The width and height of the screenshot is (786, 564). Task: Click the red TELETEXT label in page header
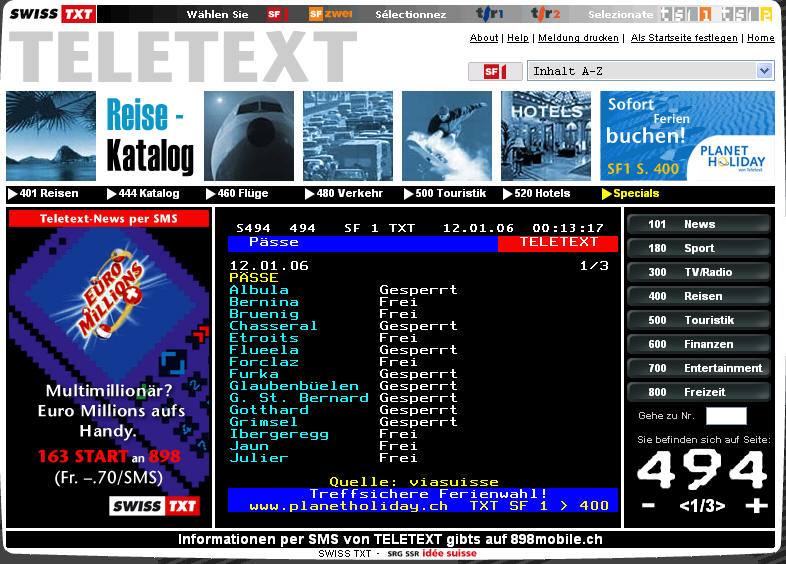pyautogui.click(x=558, y=242)
